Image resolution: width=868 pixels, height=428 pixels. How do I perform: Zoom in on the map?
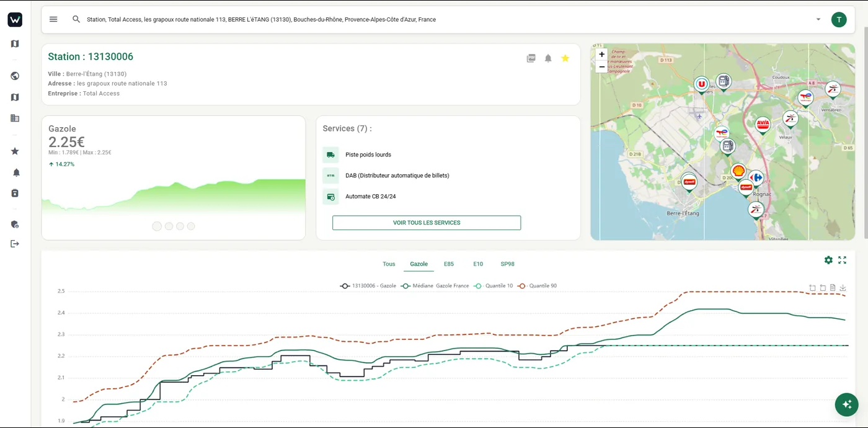(x=601, y=55)
